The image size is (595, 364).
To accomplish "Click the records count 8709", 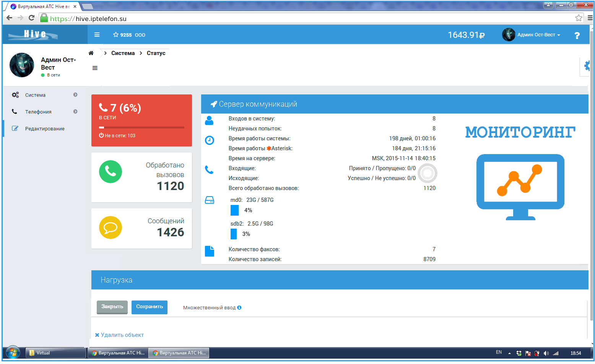I will pos(429,259).
